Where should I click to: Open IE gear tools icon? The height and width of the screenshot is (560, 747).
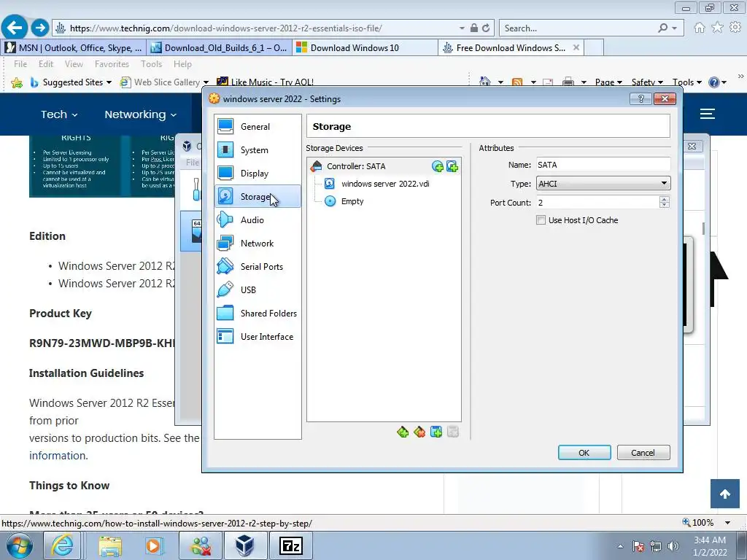coord(735,28)
